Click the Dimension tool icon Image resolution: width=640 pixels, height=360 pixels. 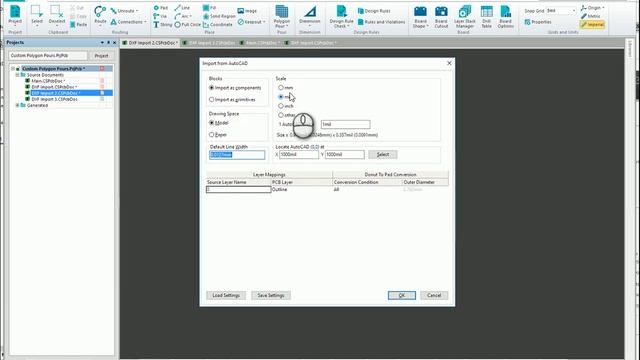(x=309, y=15)
